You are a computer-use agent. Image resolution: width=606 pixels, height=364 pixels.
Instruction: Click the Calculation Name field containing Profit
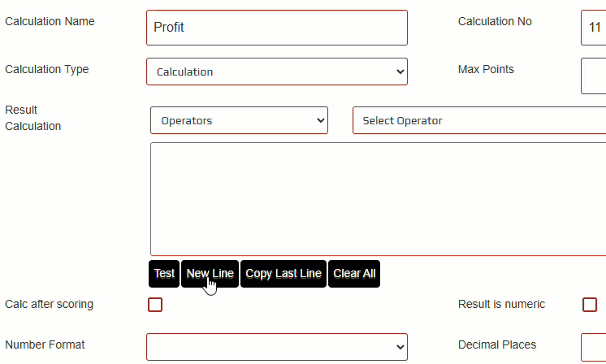tap(276, 28)
